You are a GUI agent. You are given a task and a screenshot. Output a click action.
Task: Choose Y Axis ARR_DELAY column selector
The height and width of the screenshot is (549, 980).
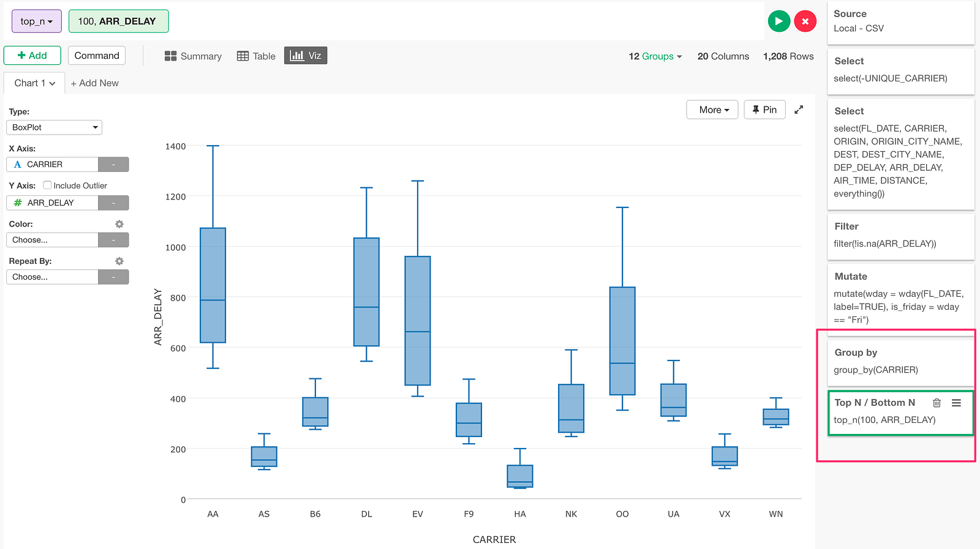pos(52,203)
